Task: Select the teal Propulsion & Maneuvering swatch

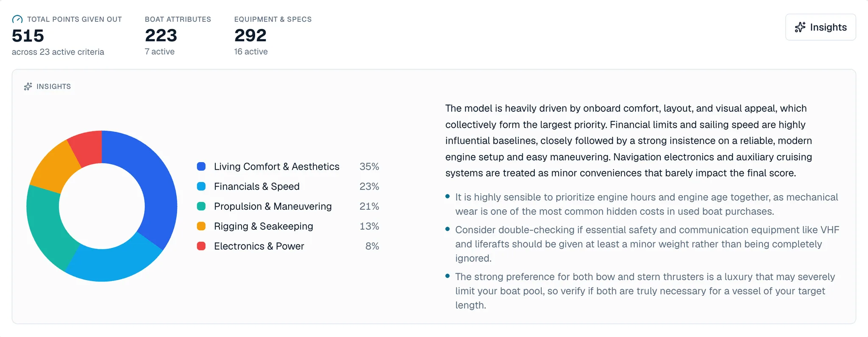Action: tap(201, 206)
